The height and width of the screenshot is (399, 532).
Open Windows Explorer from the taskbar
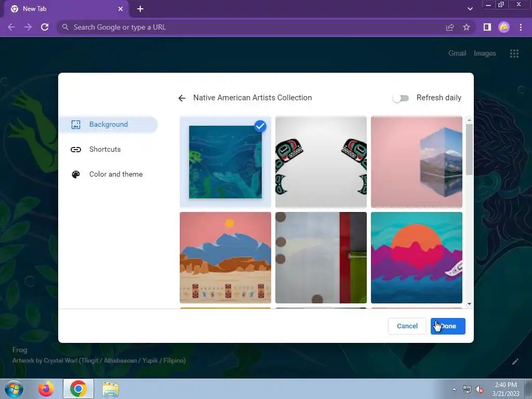(111, 389)
